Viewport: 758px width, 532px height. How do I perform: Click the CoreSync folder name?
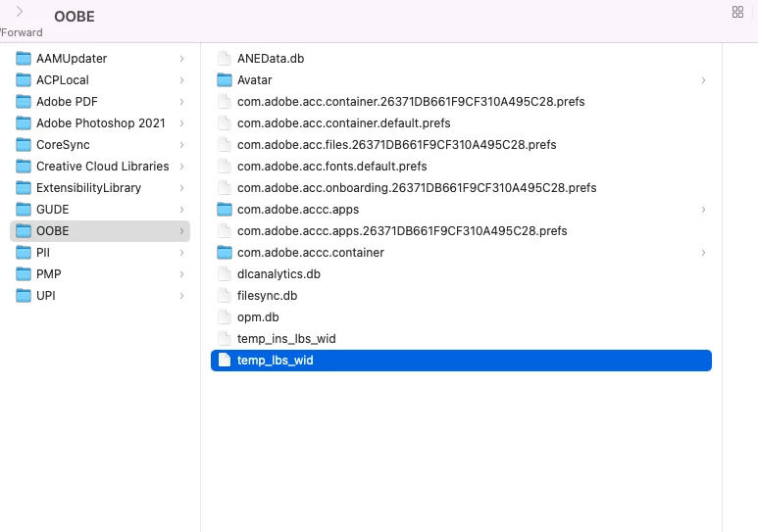[63, 144]
